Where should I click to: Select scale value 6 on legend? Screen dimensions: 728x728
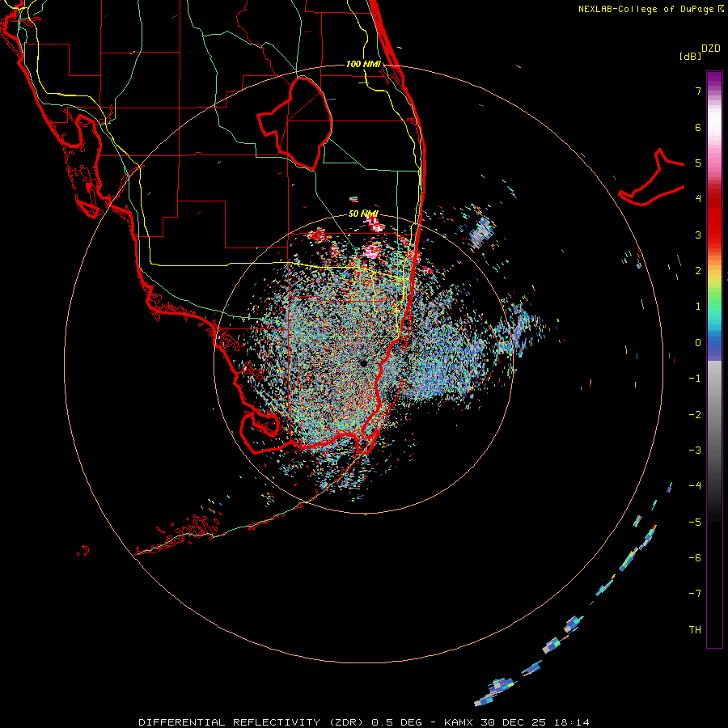click(x=698, y=127)
